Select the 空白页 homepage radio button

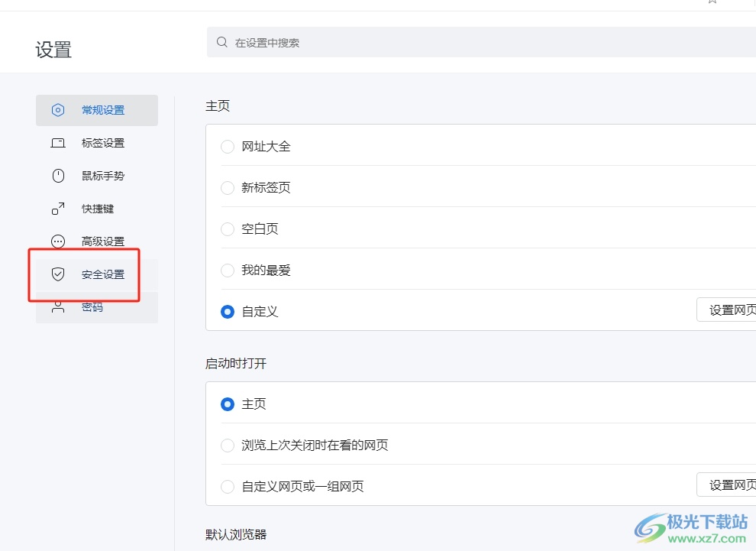click(228, 229)
